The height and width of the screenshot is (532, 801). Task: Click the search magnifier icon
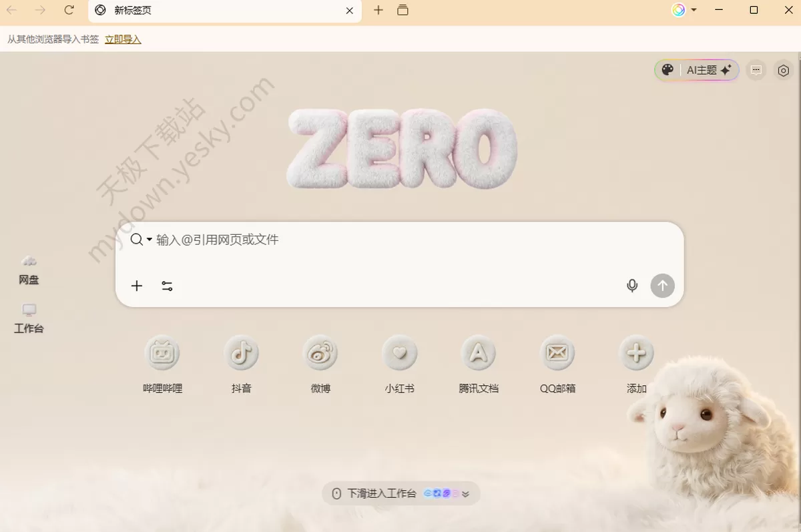pos(136,240)
